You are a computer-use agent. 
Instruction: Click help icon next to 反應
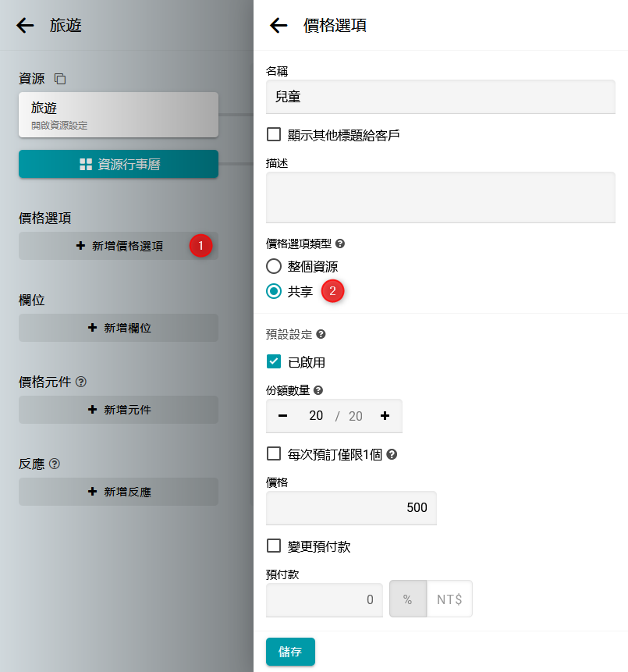55,464
